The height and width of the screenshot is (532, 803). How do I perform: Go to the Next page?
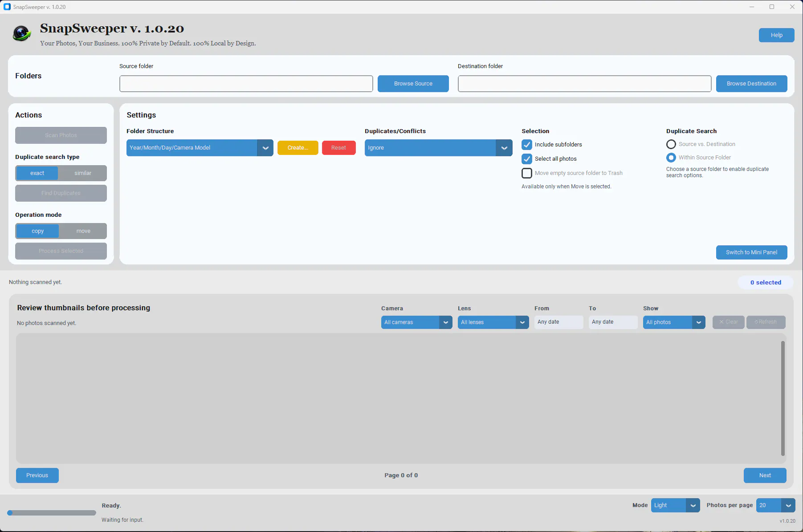pyautogui.click(x=765, y=475)
